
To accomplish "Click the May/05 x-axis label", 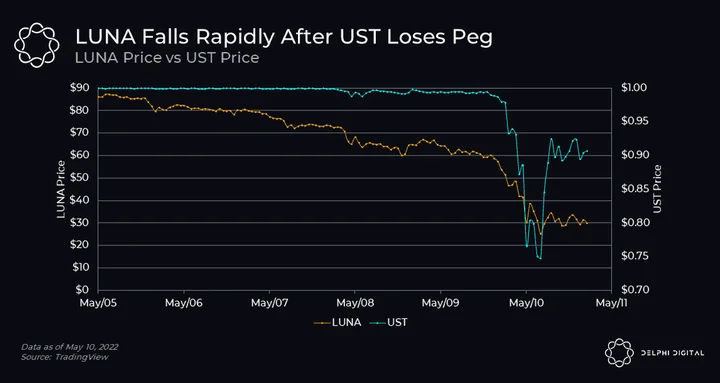I will click(x=98, y=303).
